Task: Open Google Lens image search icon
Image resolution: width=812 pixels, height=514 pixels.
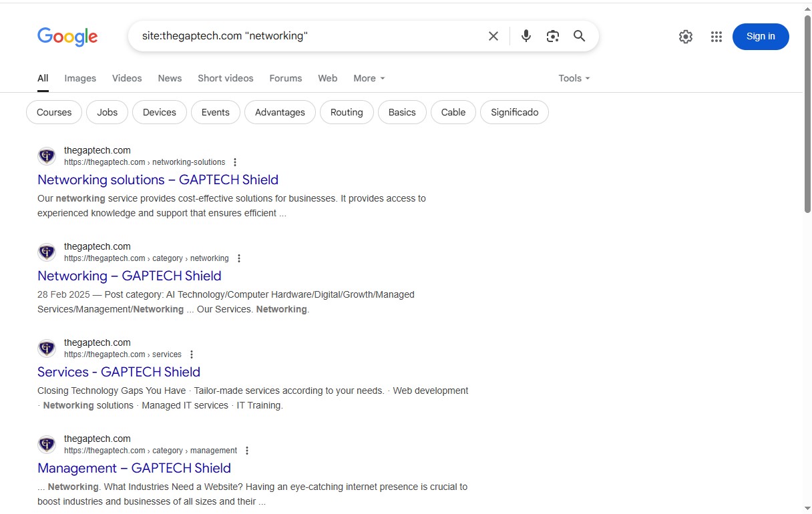Action: pyautogui.click(x=552, y=36)
